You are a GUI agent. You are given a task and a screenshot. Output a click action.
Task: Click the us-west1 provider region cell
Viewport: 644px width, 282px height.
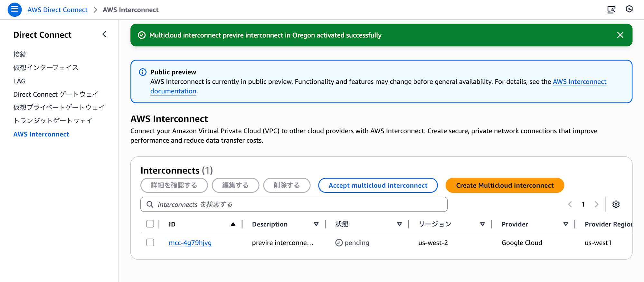pos(598,243)
